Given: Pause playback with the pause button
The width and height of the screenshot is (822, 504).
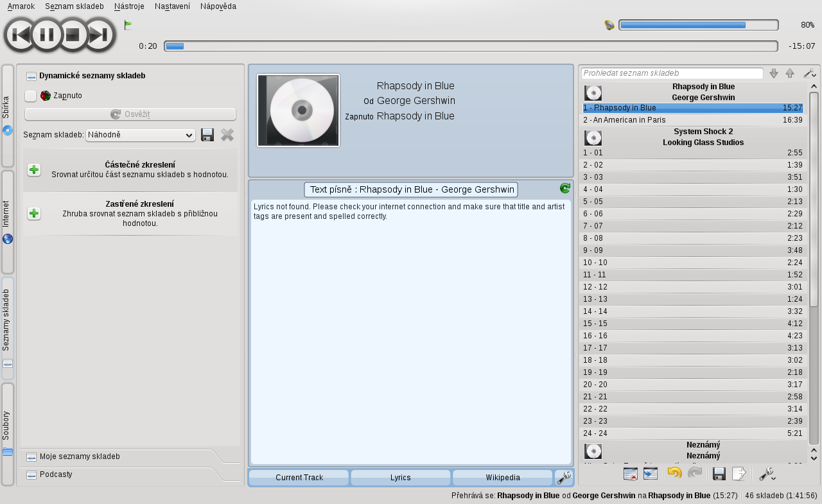Looking at the screenshot, I should pyautogui.click(x=47, y=35).
